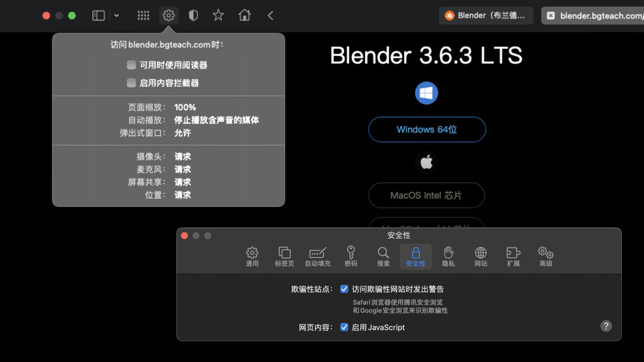Viewport: 644px width, 362px height.
Task: Switch to the 隐私 preferences tab
Action: (x=448, y=256)
